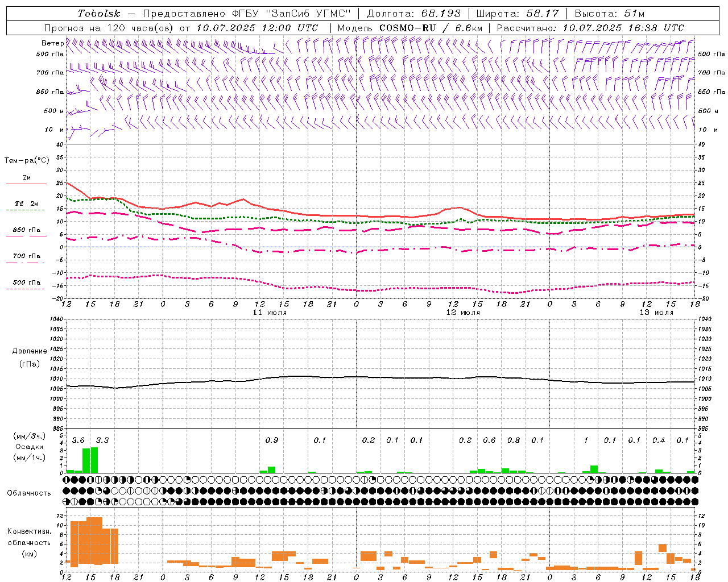Click the "11 июля" date label
728x582 pixels.
270,313
